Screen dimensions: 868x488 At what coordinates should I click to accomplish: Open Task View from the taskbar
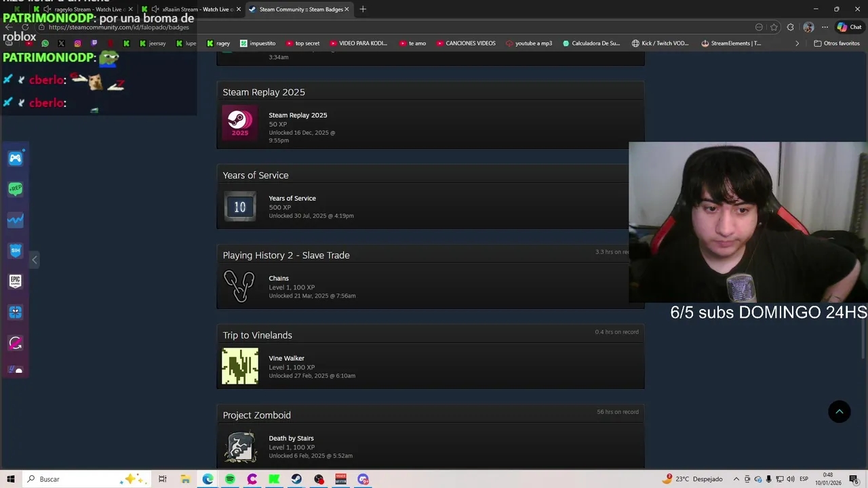[x=162, y=479]
